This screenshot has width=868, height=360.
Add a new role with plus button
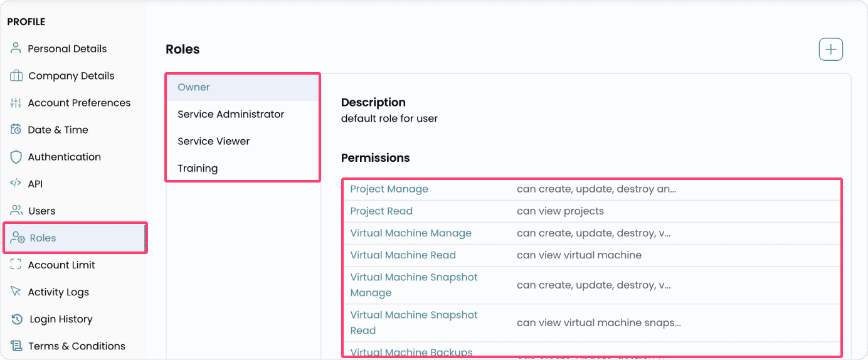point(830,50)
